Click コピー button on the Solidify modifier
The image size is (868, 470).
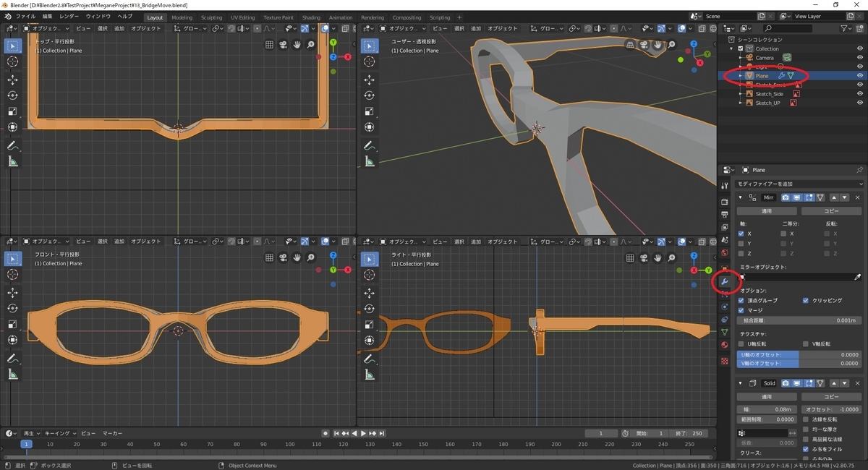click(x=830, y=397)
